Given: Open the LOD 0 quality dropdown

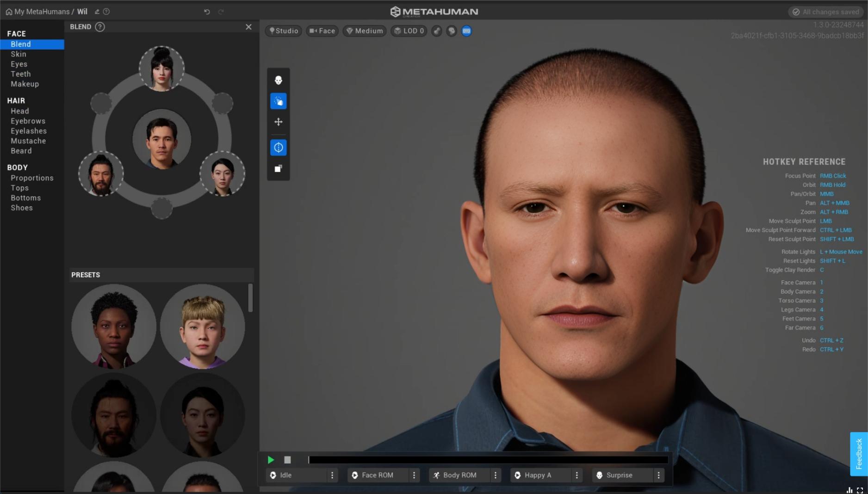Looking at the screenshot, I should (x=409, y=31).
